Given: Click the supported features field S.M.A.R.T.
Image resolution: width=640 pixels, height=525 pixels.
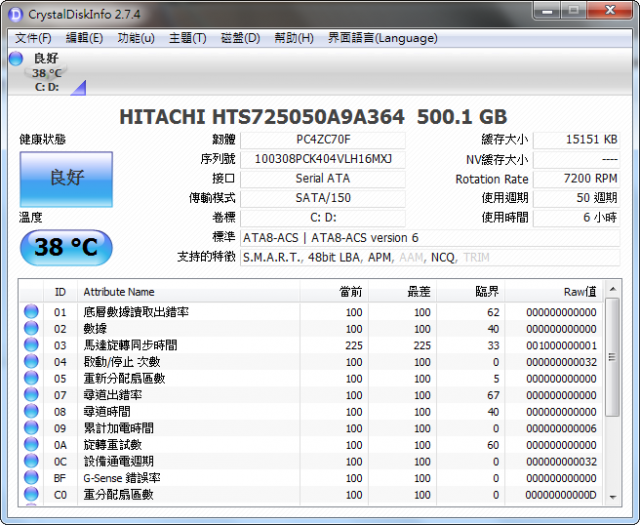Looking at the screenshot, I should click(x=430, y=257).
